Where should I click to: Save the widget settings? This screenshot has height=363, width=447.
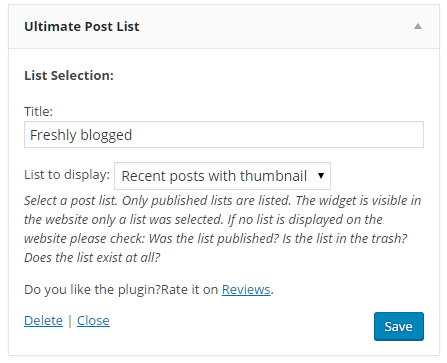399,326
